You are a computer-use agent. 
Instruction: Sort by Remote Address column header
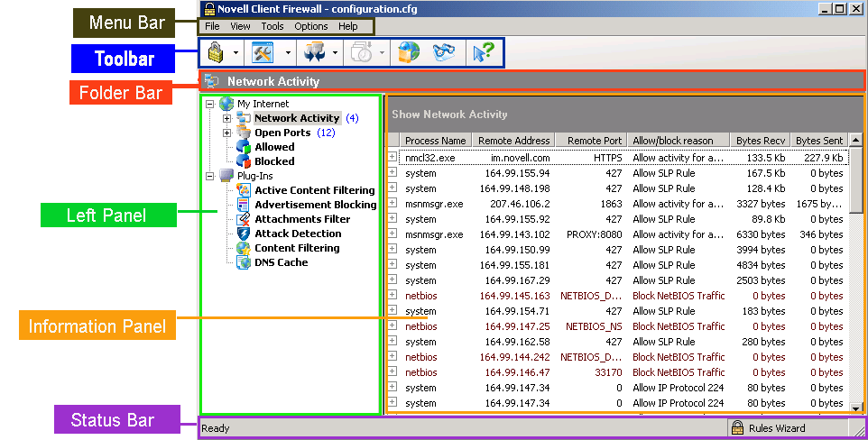513,141
